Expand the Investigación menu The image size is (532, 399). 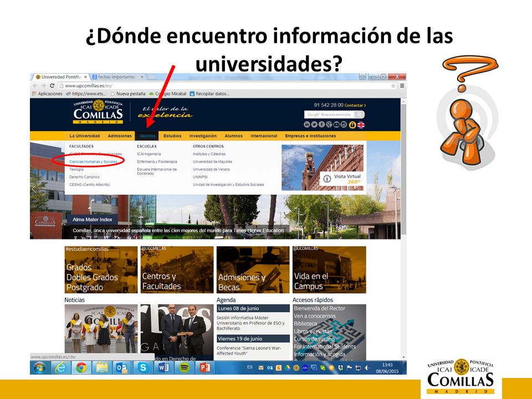(203, 136)
